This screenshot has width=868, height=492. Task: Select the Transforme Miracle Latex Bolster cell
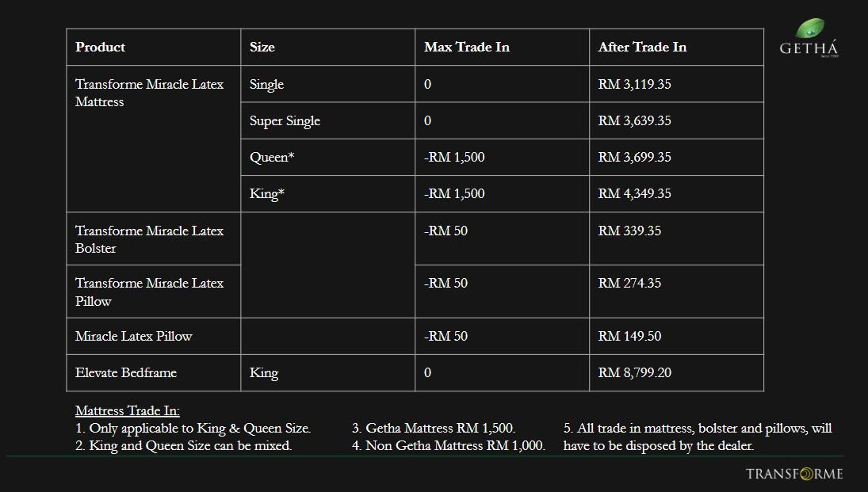[x=149, y=239]
